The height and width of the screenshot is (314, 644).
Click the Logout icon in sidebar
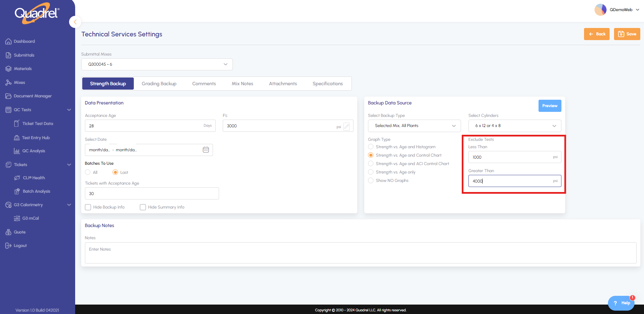coord(8,246)
